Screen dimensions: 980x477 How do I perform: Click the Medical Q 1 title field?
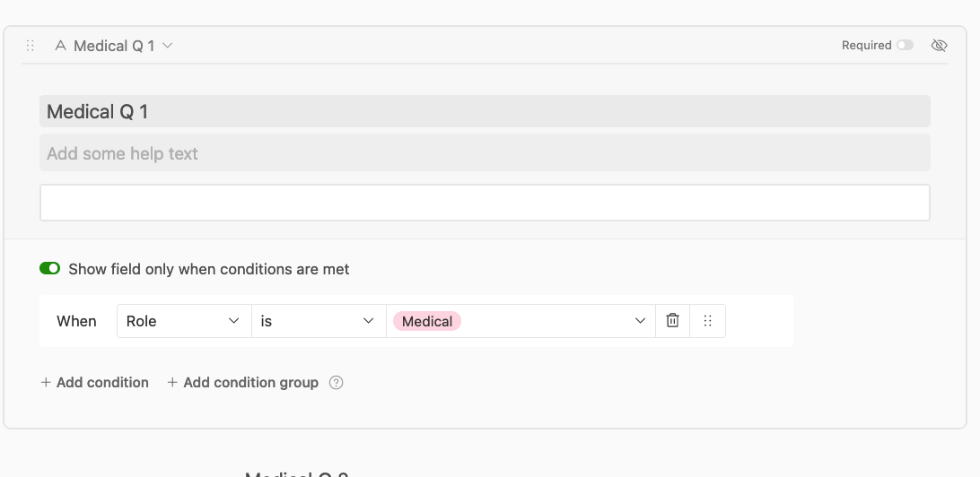485,111
